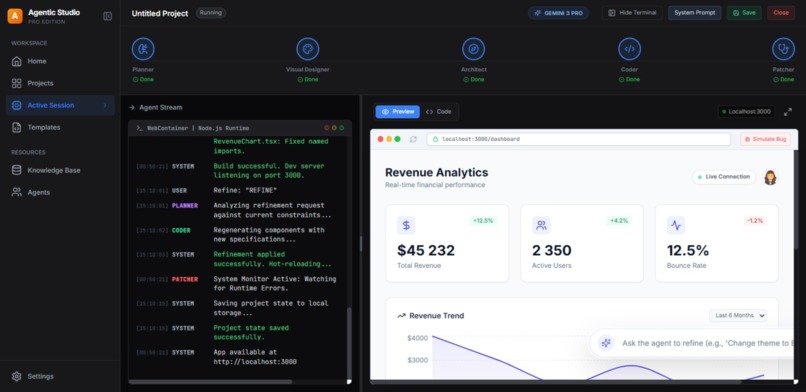806x392 pixels.
Task: Click the Hide Terminal button
Action: coord(632,13)
